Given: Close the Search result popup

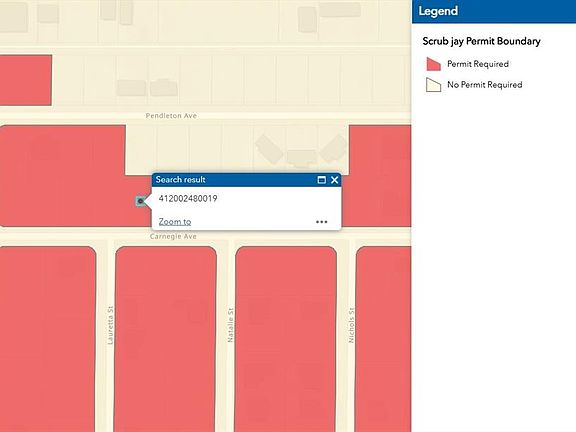Looking at the screenshot, I should pos(335,180).
